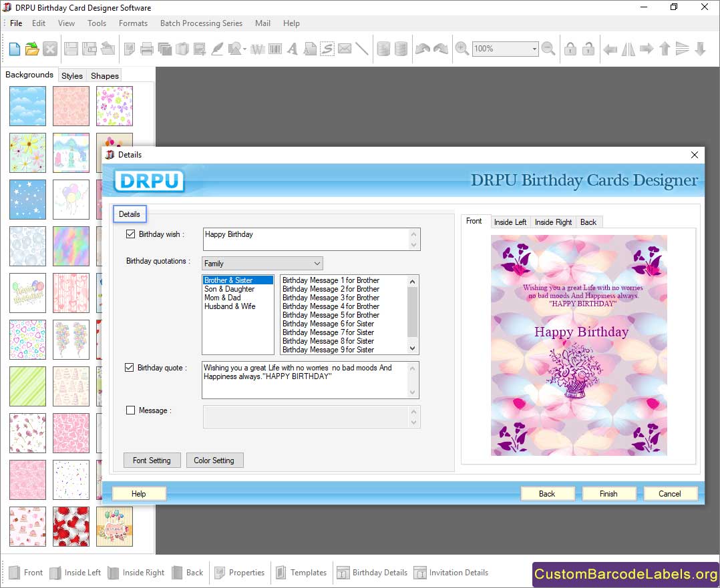Click the Back button in dialog footer
The height and width of the screenshot is (588, 720).
click(x=547, y=494)
